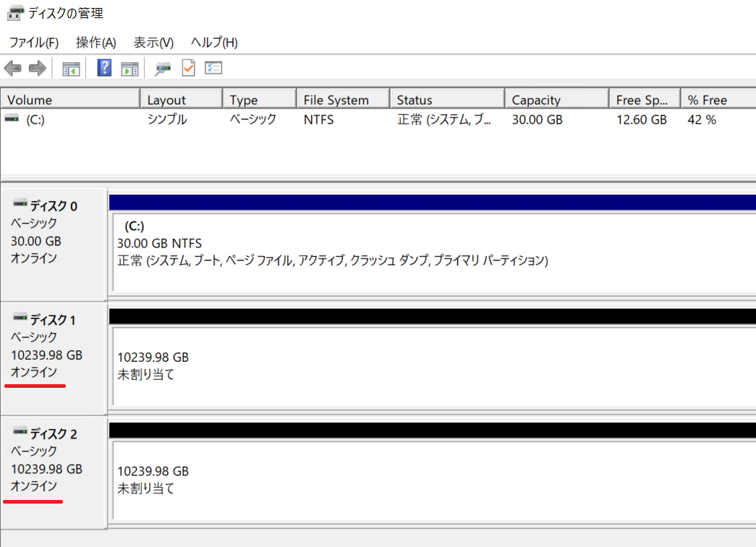Click the blue primary partition bar of ディスク 0
This screenshot has height=547, width=756.
tap(433, 202)
